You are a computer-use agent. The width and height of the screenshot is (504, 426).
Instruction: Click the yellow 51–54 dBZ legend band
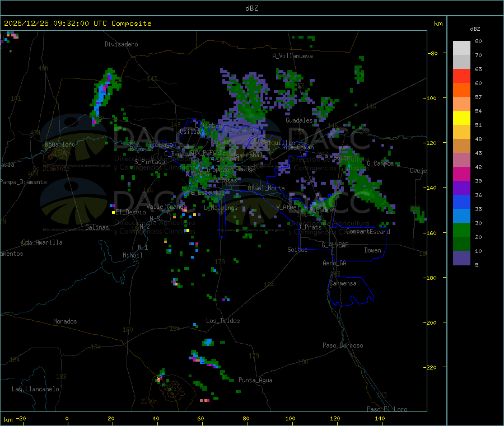(x=461, y=118)
